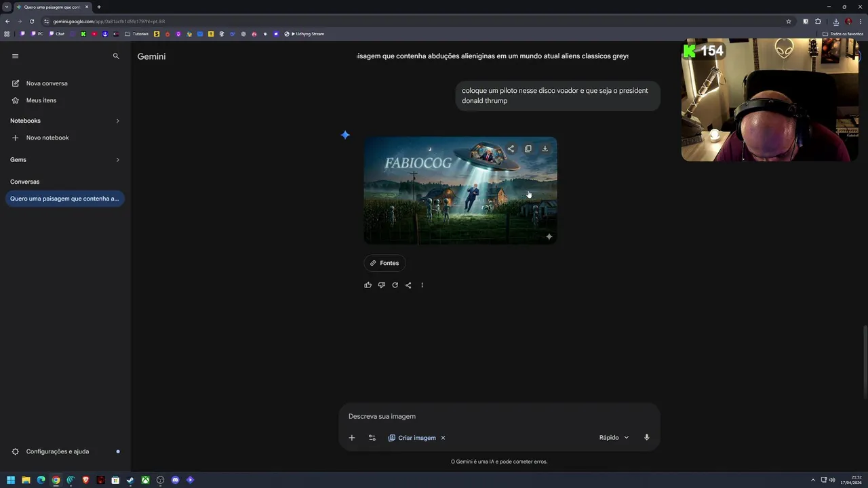
Task: Select the Criar imagem tool chip
Action: point(412,438)
